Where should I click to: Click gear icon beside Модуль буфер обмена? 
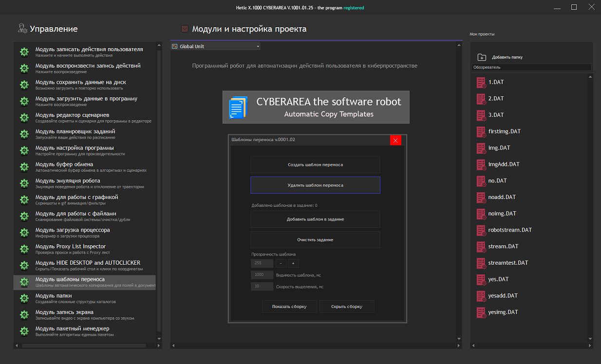24,167
